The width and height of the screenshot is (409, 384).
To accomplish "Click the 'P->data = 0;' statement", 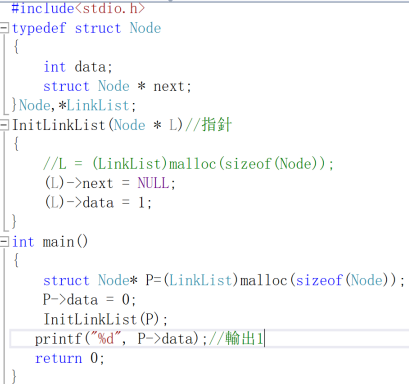I will (89, 300).
